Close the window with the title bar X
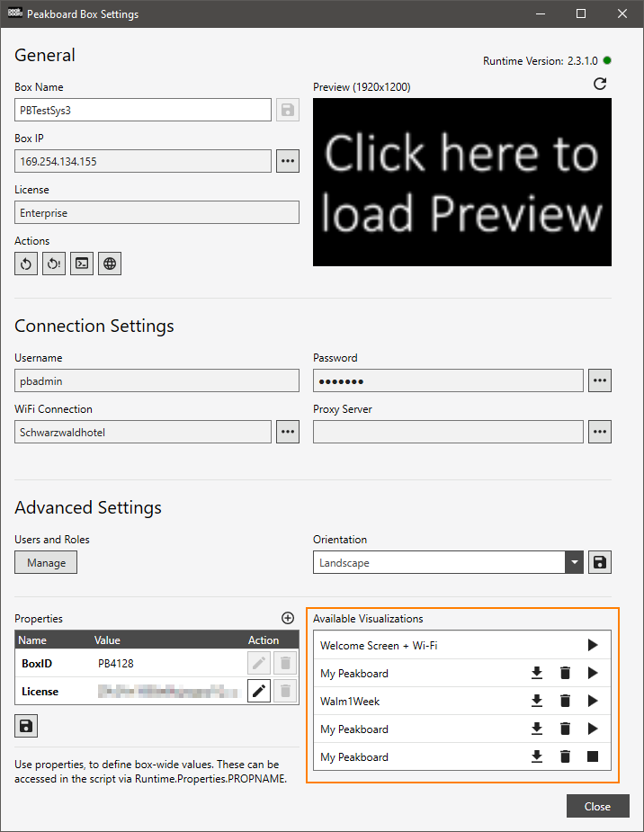Viewport: 644px width, 832px height. click(x=622, y=13)
